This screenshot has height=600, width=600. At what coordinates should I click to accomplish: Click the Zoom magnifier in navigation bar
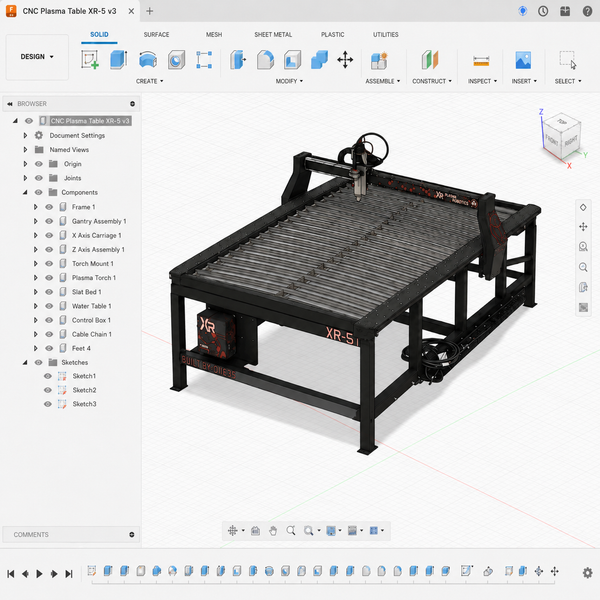pyautogui.click(x=291, y=531)
